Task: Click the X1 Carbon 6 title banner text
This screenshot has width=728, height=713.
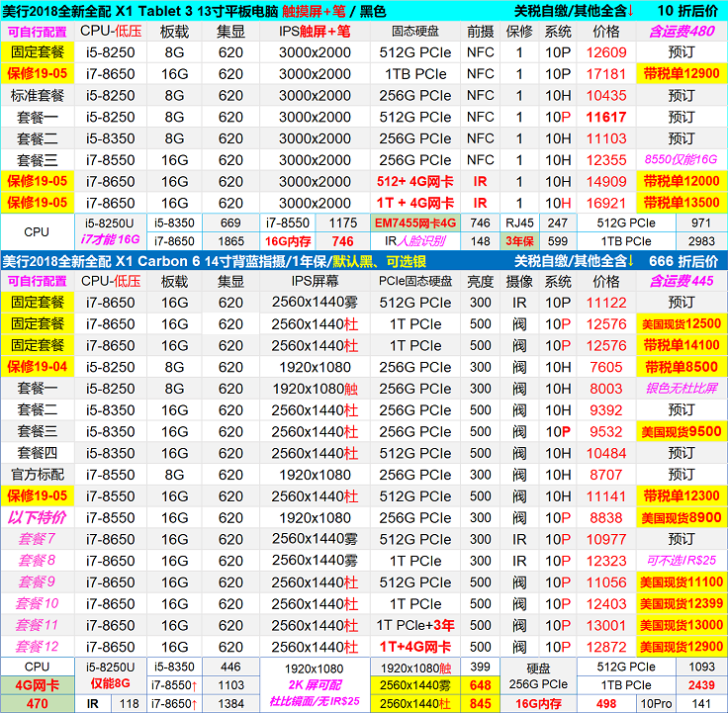Action: click(214, 261)
